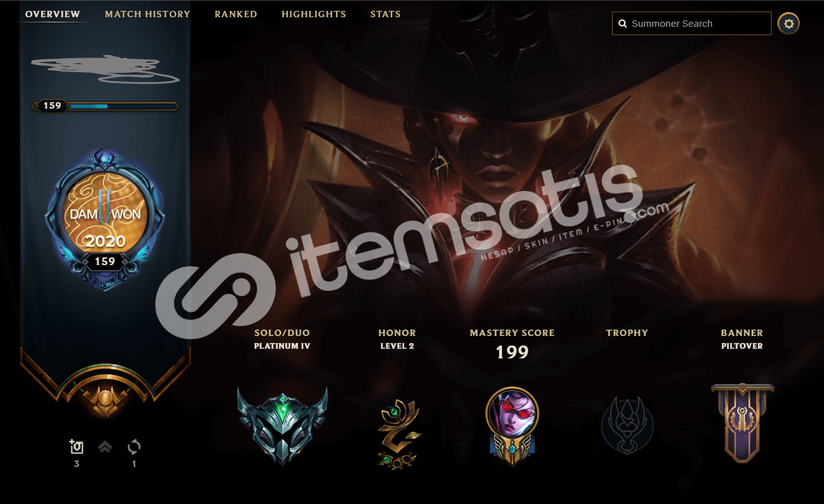Click the search magnifier icon
This screenshot has width=824, height=504.
click(623, 24)
